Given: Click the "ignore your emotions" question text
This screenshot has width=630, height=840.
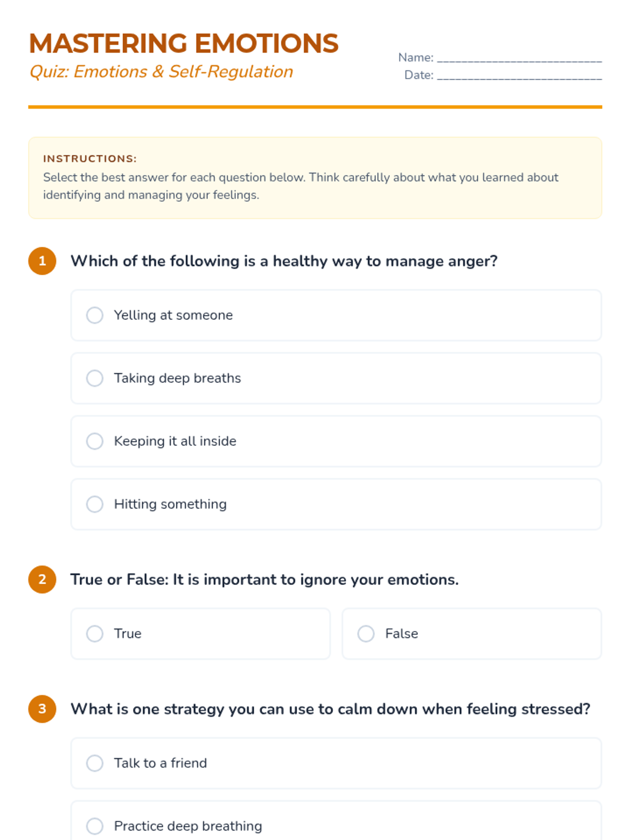Looking at the screenshot, I should [x=265, y=580].
